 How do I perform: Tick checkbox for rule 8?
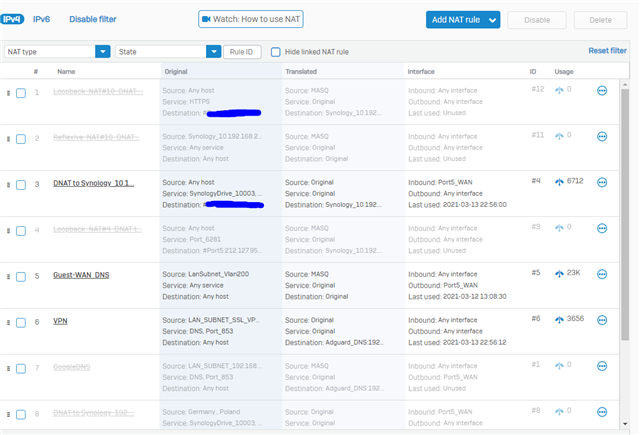pyautogui.click(x=21, y=415)
